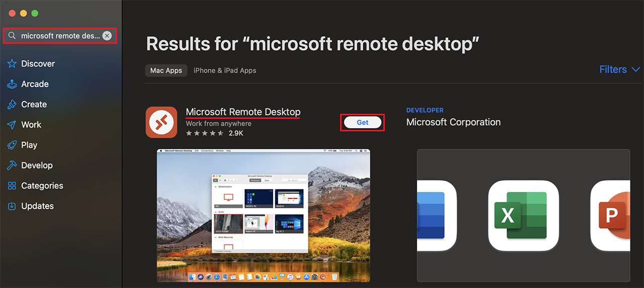Screen dimensions: 644x288
Task: Open the Develop section hammer icon
Action: (12, 165)
